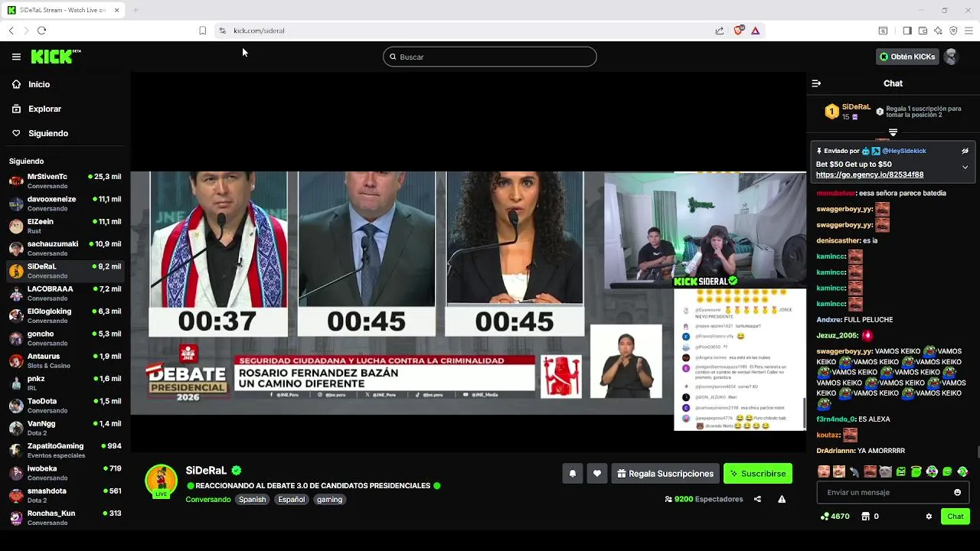Open channel points balance 4670
This screenshot has width=980, height=551.
point(835,517)
